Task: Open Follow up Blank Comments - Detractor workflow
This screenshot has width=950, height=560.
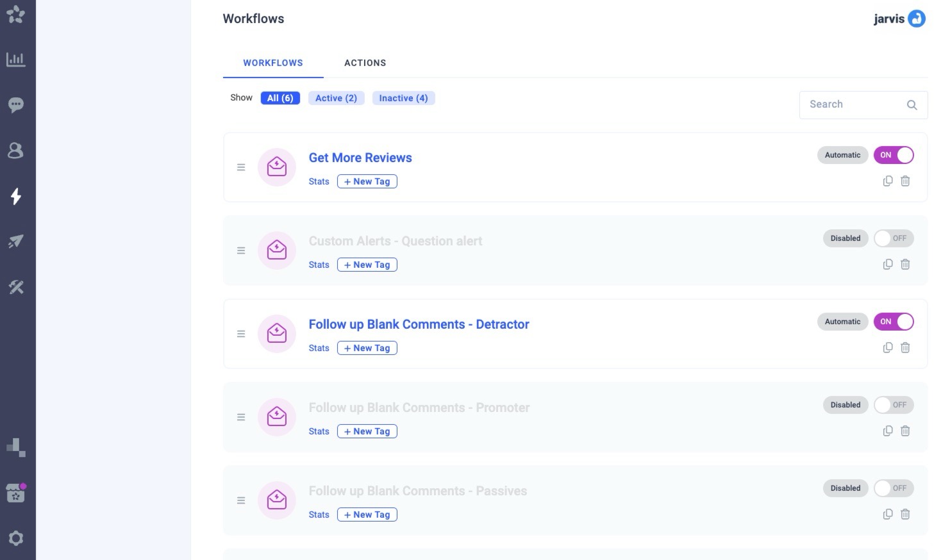Action: [419, 324]
